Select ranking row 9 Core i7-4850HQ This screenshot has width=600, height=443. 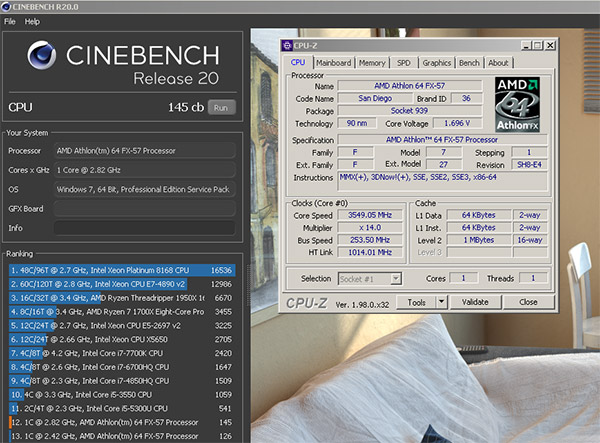[122, 381]
